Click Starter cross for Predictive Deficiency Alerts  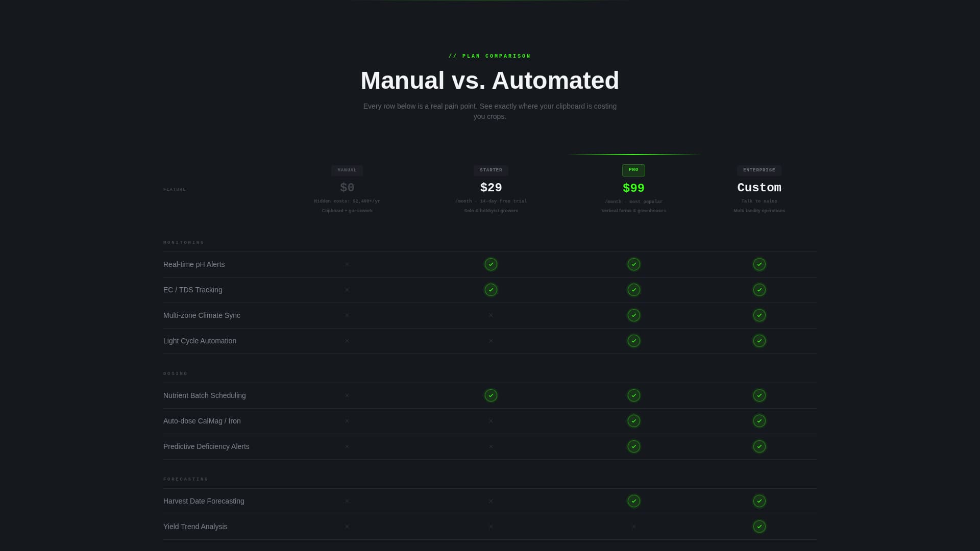491,446
